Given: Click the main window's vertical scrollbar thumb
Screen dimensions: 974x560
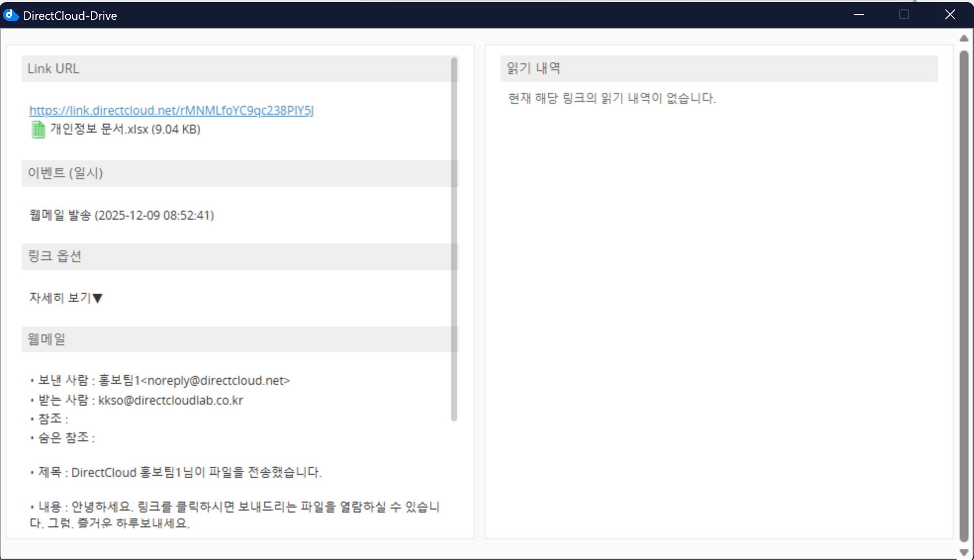Looking at the screenshot, I should 964,297.
